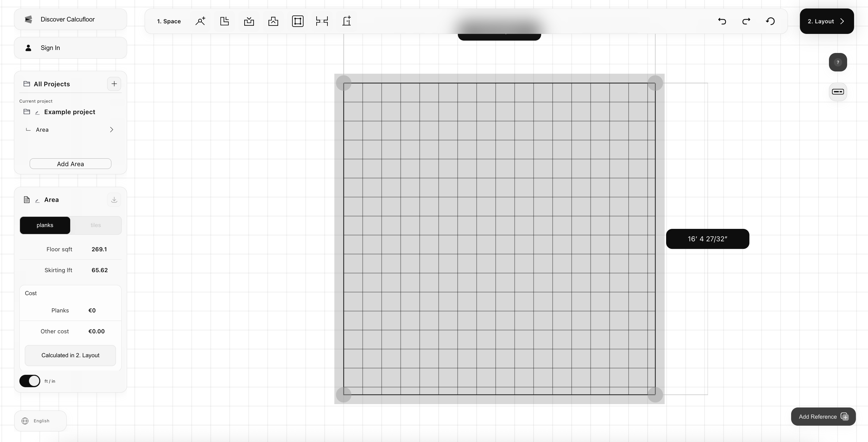Undo the last action
Screen dimensions: 868x442
coord(722,21)
